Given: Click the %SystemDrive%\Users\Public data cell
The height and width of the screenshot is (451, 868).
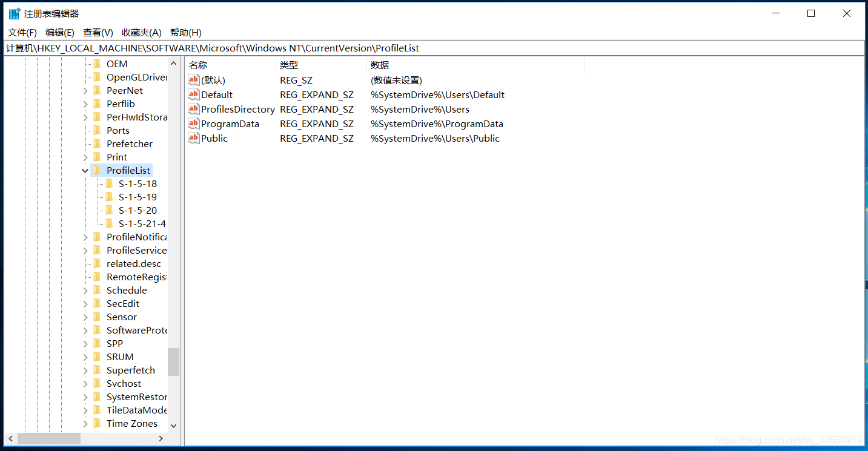Looking at the screenshot, I should coord(435,138).
